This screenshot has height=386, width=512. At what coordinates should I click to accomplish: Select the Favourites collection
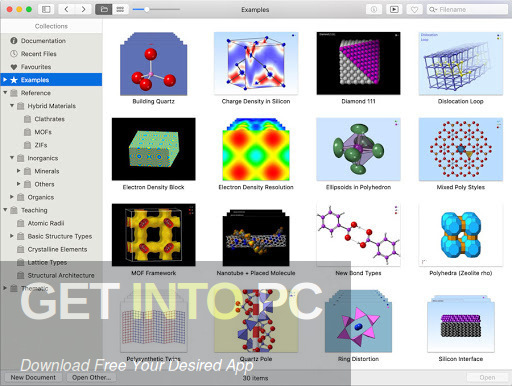(51, 67)
